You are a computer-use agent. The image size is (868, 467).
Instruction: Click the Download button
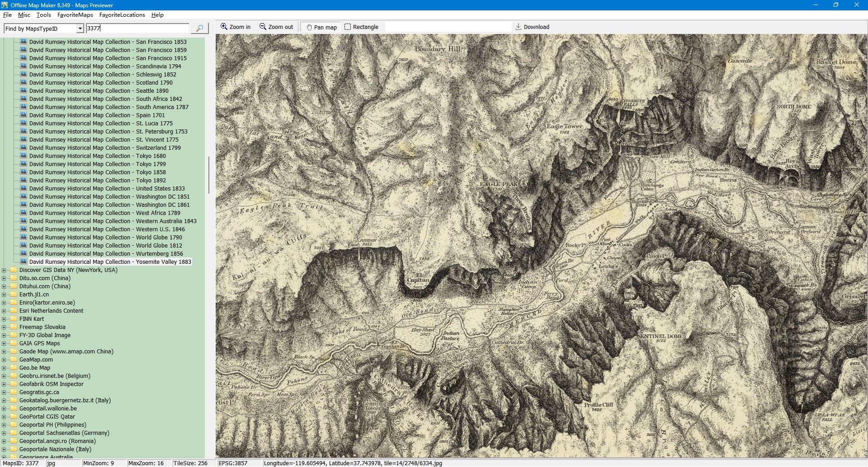coord(532,27)
